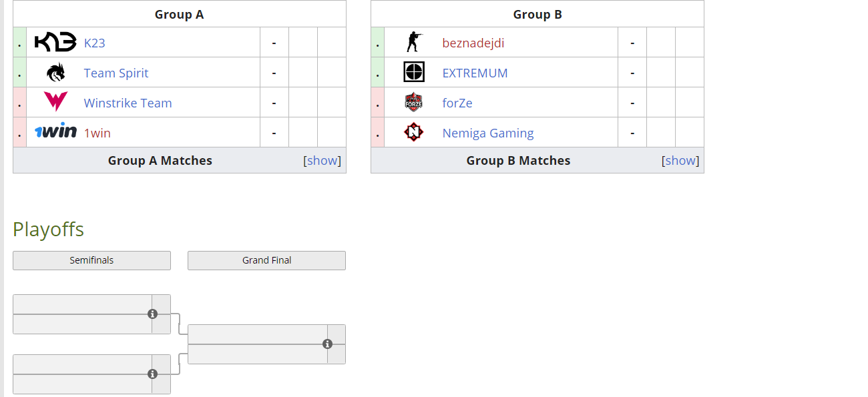This screenshot has width=868, height=397.
Task: Click the Grand Final bracket header
Action: point(266,260)
